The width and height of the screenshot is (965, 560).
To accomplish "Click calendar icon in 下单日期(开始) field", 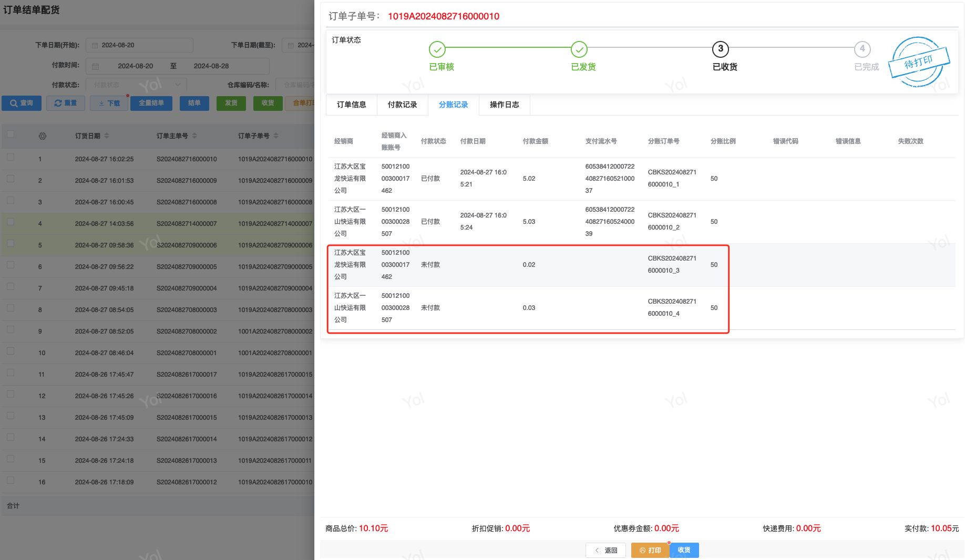I will [95, 46].
